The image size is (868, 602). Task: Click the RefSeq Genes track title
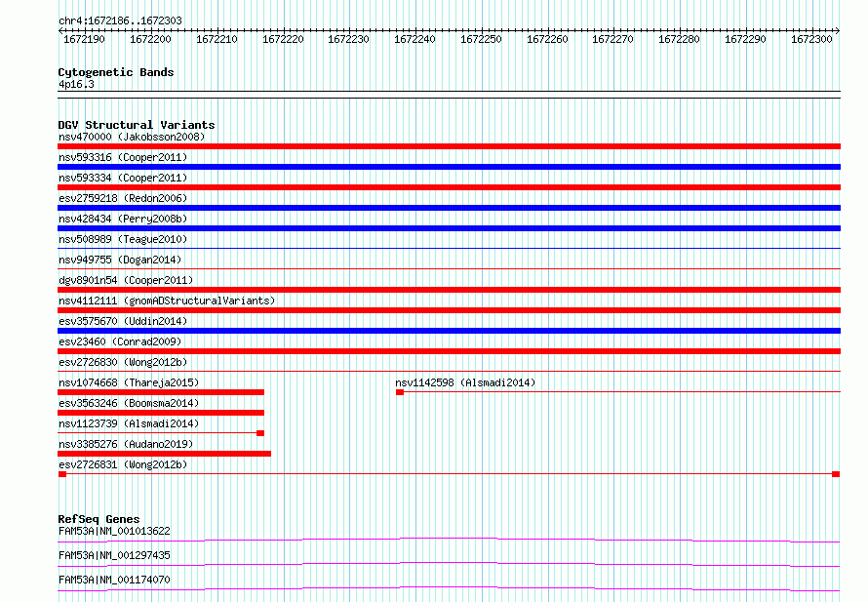pyautogui.click(x=99, y=519)
